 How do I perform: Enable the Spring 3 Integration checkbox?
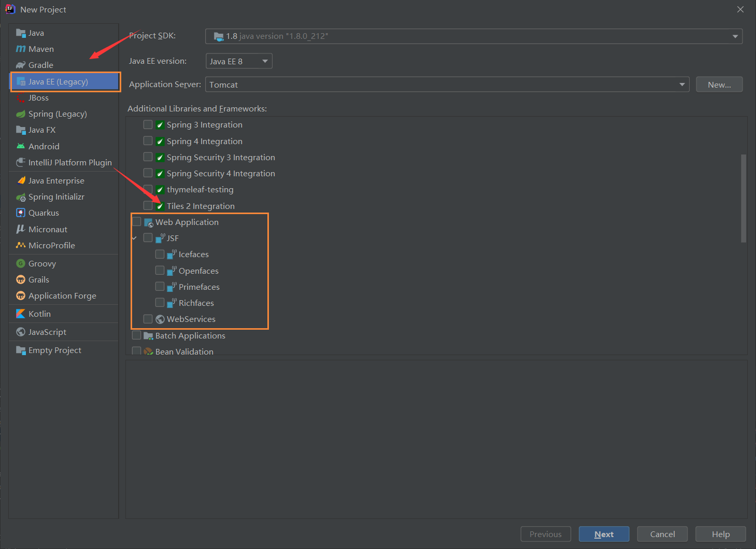[148, 124]
